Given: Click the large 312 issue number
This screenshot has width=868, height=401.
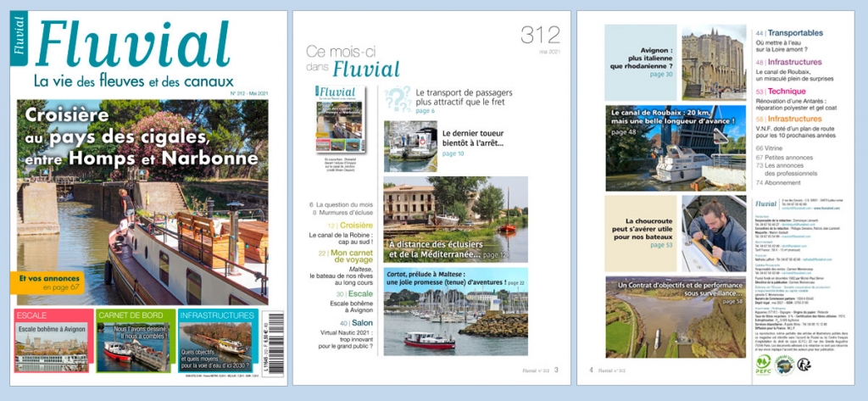Looking at the screenshot, I should click(x=540, y=36).
